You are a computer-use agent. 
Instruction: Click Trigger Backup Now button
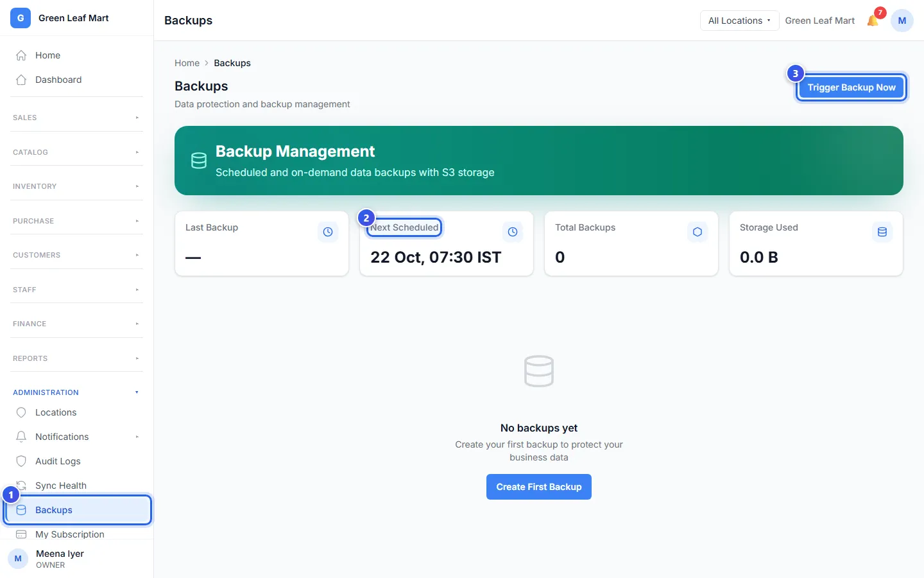pos(851,87)
